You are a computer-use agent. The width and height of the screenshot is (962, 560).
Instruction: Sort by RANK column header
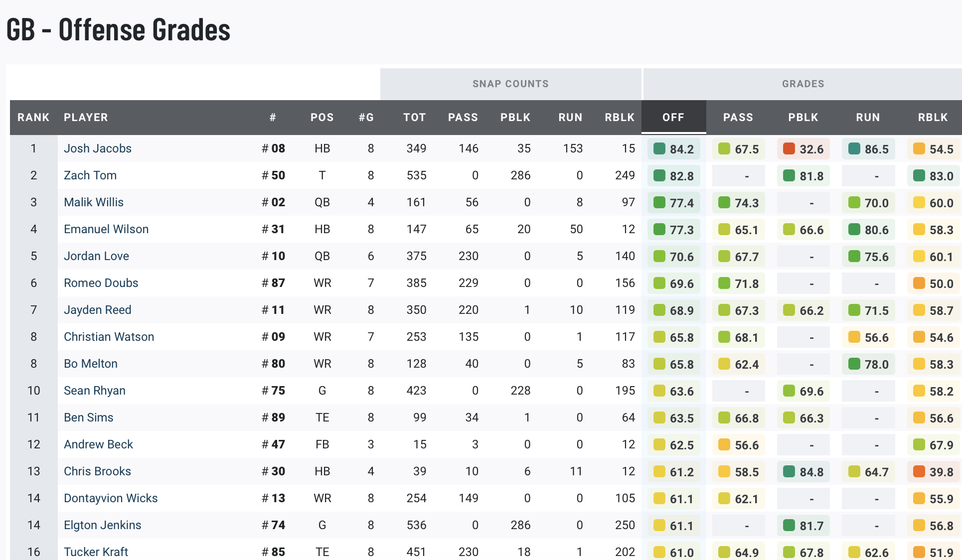pos(33,118)
